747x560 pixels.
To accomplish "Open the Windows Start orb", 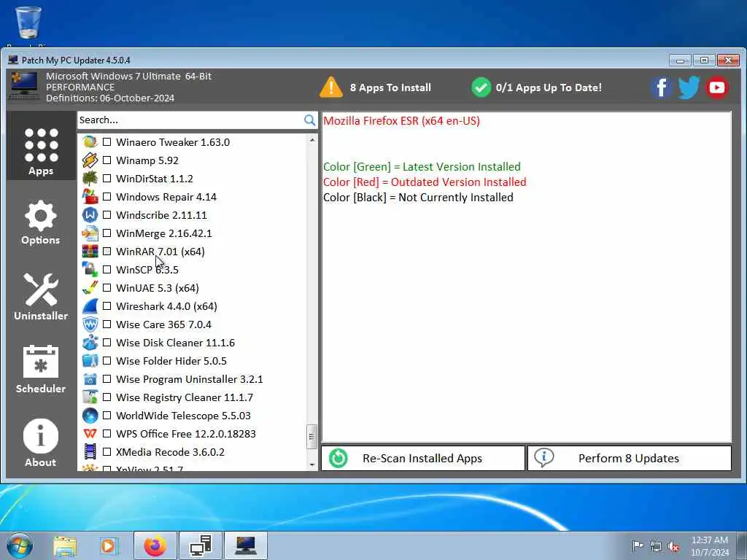I will click(x=20, y=545).
